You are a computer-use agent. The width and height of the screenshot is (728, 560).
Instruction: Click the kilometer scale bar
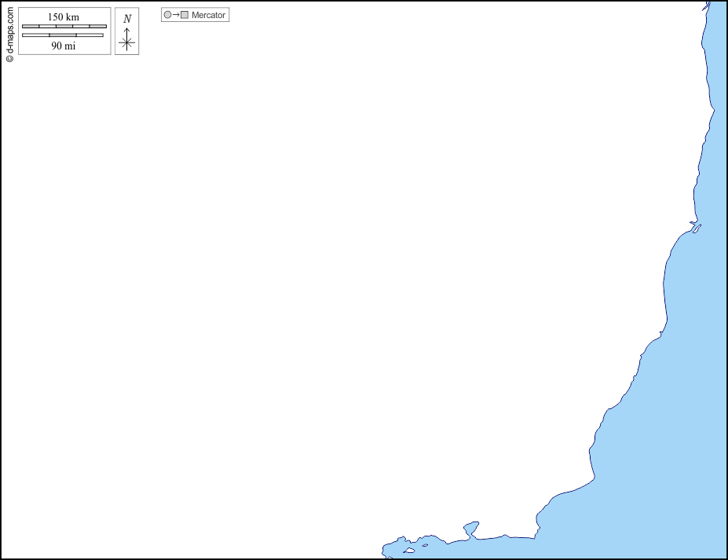(64, 27)
